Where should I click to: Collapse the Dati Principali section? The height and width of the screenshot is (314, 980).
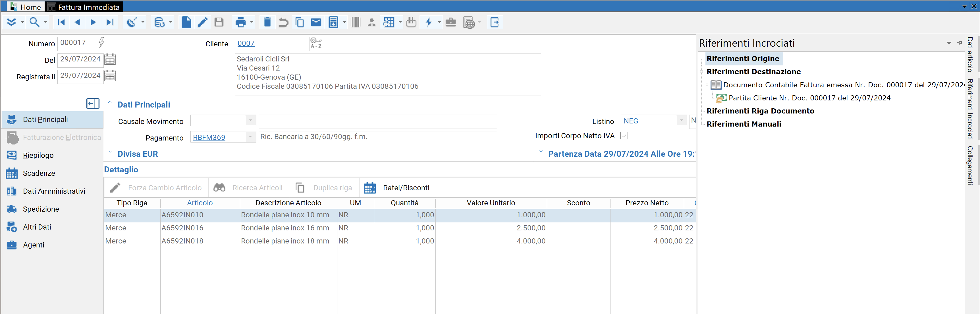110,103
